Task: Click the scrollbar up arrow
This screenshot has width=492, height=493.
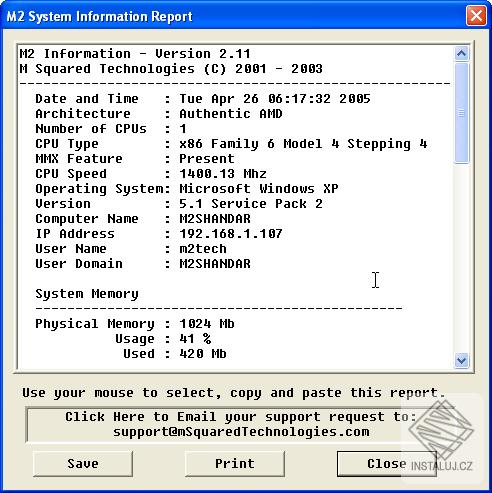Action: point(462,53)
